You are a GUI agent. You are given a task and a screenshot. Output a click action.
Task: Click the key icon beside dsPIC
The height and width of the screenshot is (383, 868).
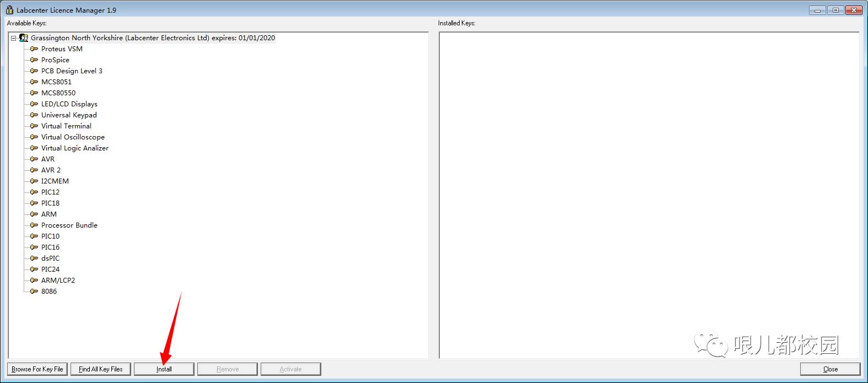[x=34, y=258]
